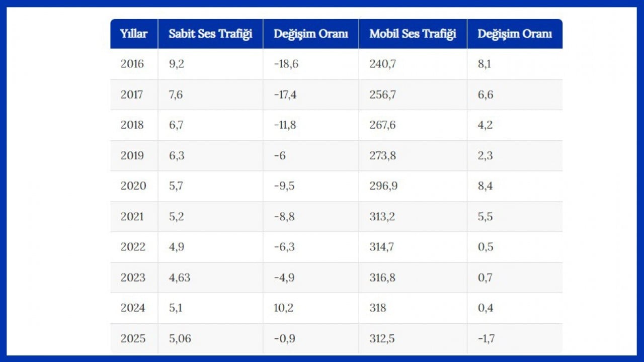
Task: Select the last Değişim Oranı column header
Action: (x=514, y=34)
